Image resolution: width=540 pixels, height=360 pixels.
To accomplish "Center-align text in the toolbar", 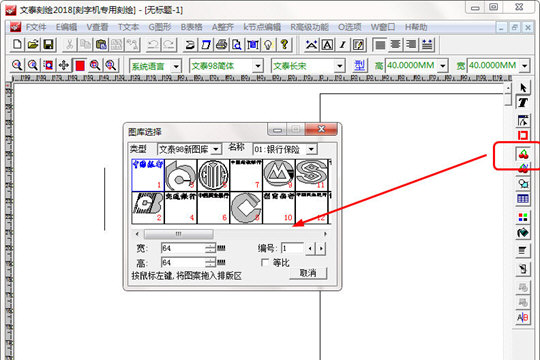I will (x=396, y=44).
